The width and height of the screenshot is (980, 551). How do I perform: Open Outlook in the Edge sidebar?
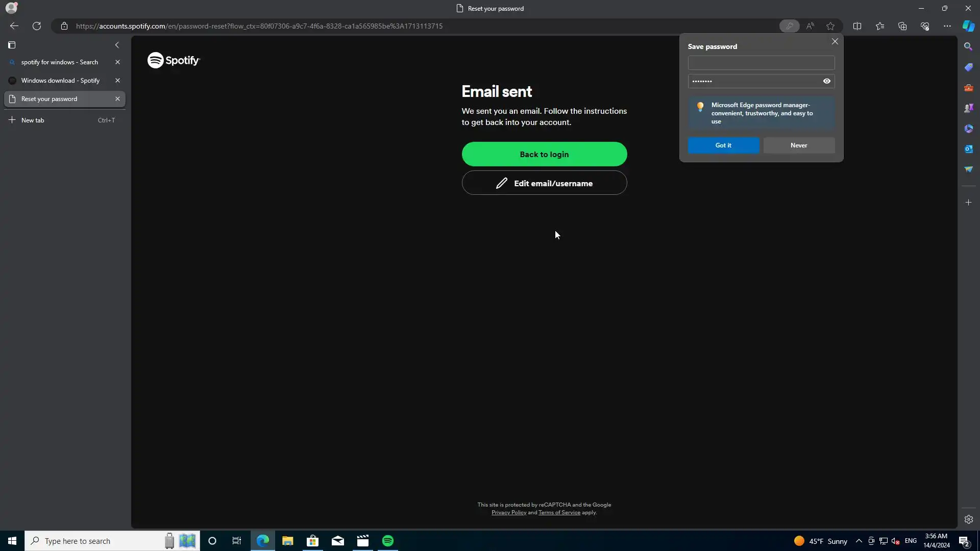(968, 149)
